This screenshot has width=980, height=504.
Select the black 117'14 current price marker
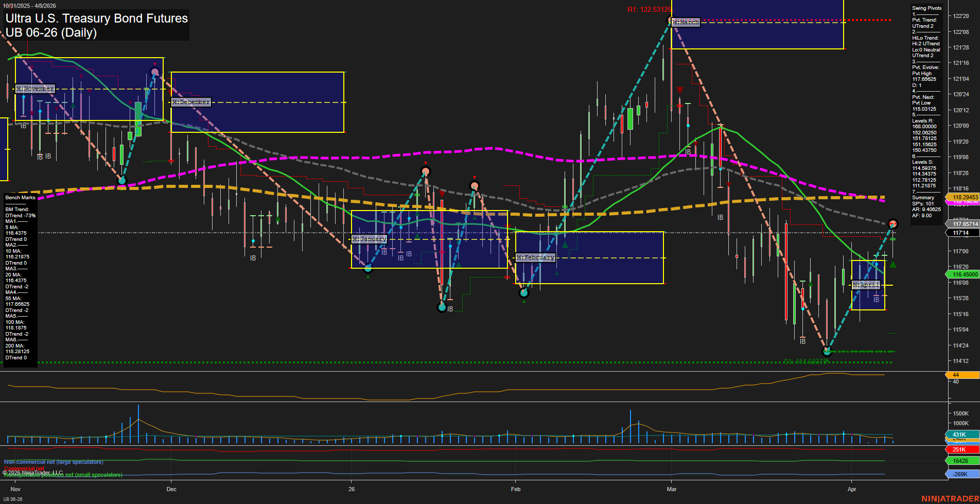[x=961, y=233]
